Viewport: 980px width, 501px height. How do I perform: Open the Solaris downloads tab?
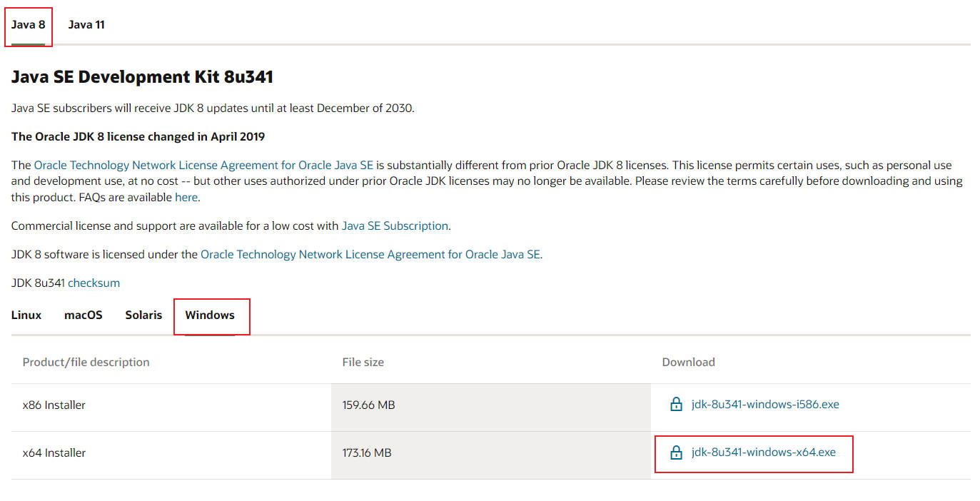click(x=143, y=315)
